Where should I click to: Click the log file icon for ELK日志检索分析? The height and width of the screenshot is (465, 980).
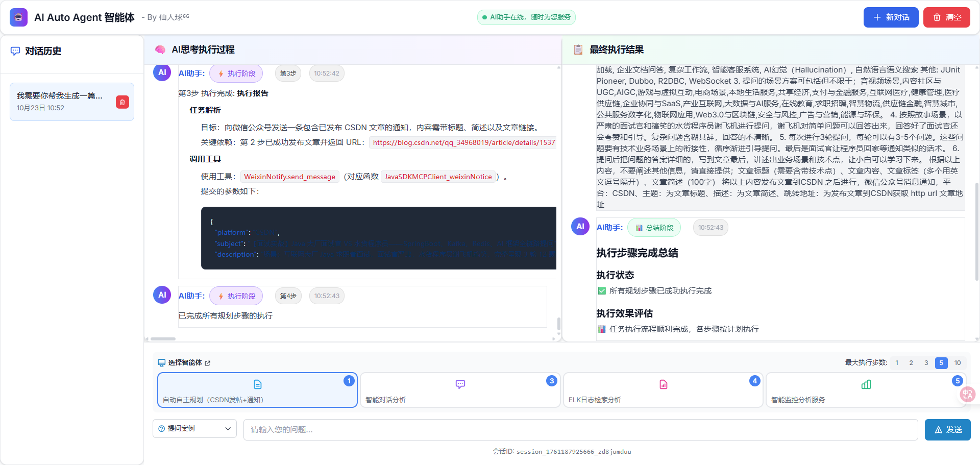(663, 384)
